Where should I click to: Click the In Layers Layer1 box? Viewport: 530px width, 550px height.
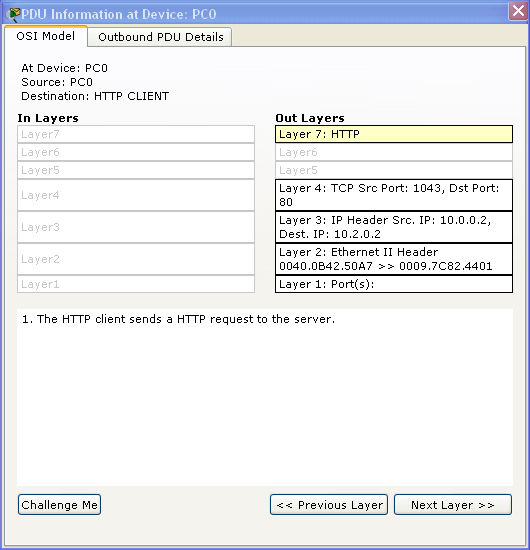click(x=136, y=284)
